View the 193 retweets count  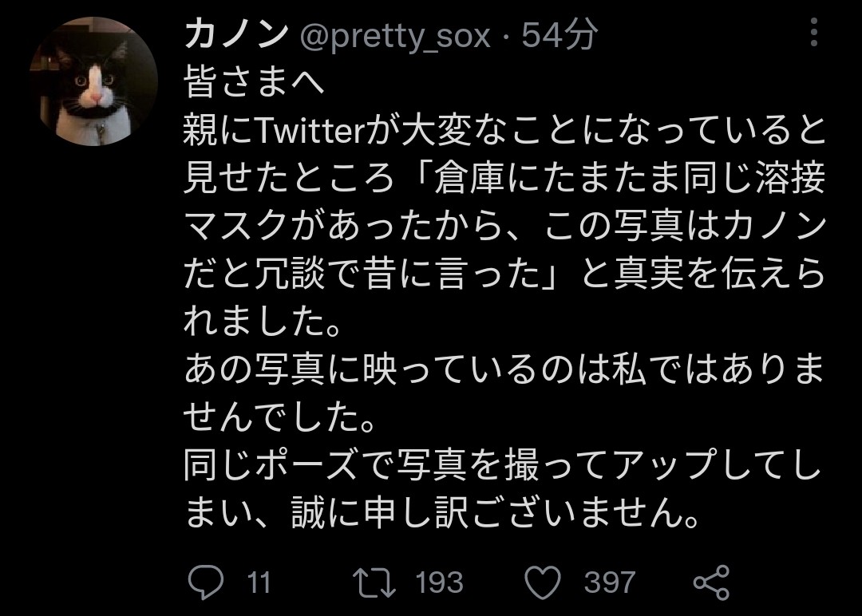pos(439,582)
